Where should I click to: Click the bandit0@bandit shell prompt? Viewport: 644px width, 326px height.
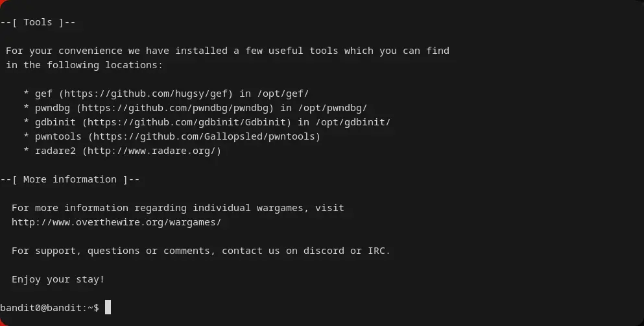[49, 307]
